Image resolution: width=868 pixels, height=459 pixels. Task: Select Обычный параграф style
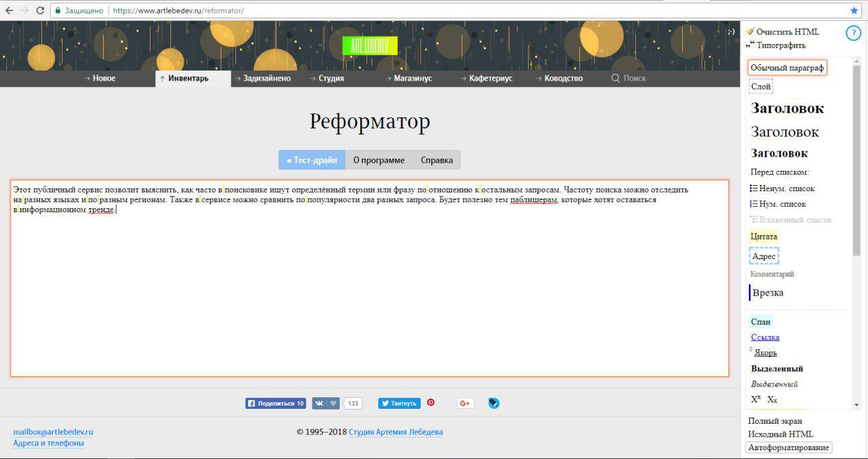(x=787, y=68)
